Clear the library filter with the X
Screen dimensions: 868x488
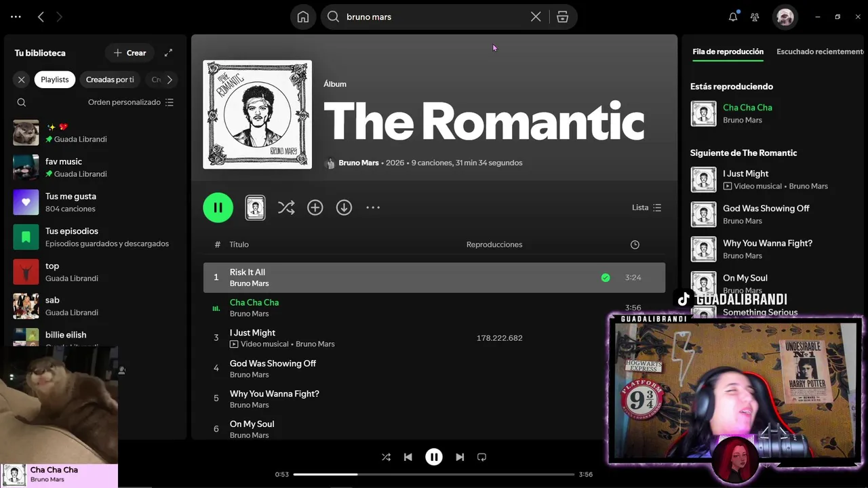click(x=22, y=79)
